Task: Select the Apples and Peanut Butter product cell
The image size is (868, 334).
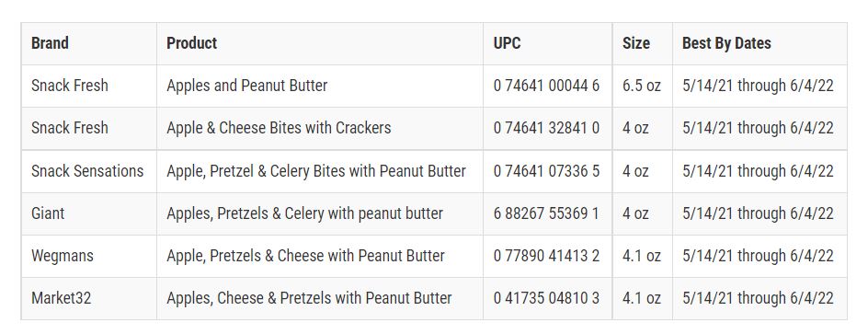Action: pyautogui.click(x=320, y=86)
